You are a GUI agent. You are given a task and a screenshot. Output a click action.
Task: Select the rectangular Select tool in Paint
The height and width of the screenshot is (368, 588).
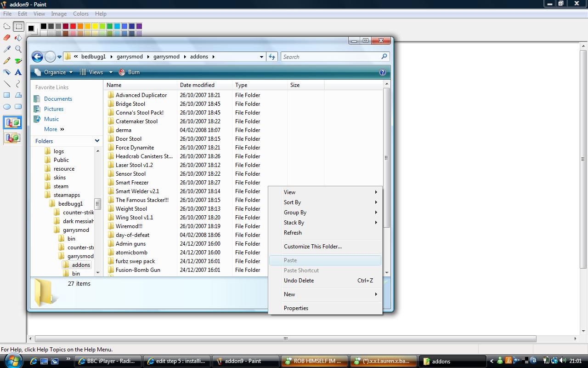(18, 26)
